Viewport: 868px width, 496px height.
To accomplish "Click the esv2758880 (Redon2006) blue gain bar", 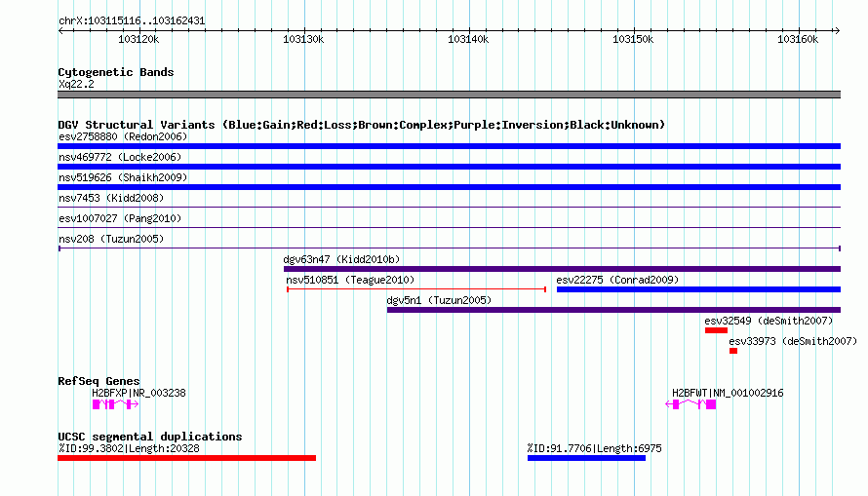I will point(449,146).
